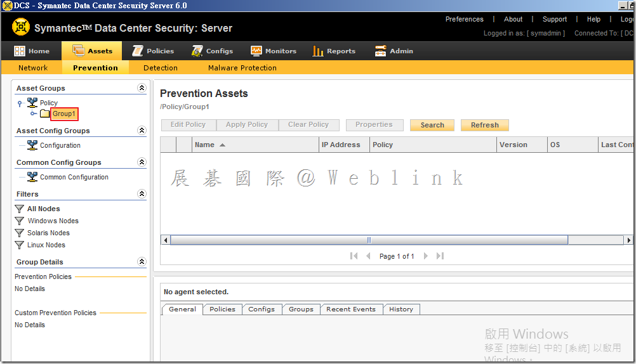Go to first page of results
Screen dimensions: 636x364
coord(354,256)
